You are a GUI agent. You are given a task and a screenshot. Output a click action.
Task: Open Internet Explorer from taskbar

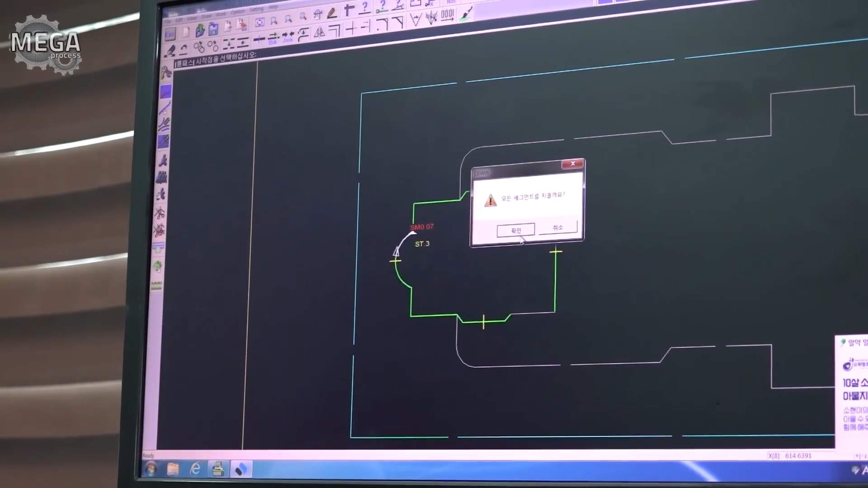[x=195, y=469]
